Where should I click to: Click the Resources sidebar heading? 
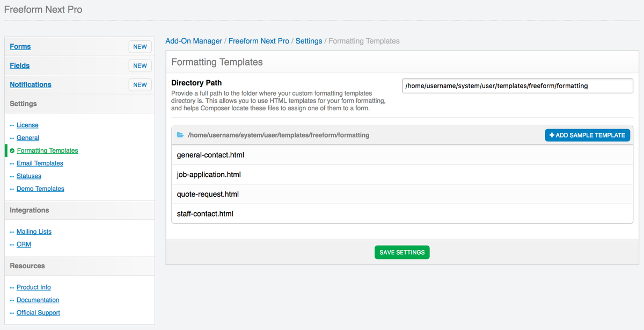(27, 266)
